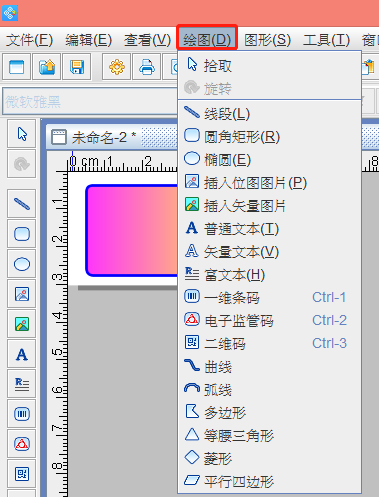Choose 弧线 menu entry
Image resolution: width=379 pixels, height=497 pixels.
click(270, 389)
